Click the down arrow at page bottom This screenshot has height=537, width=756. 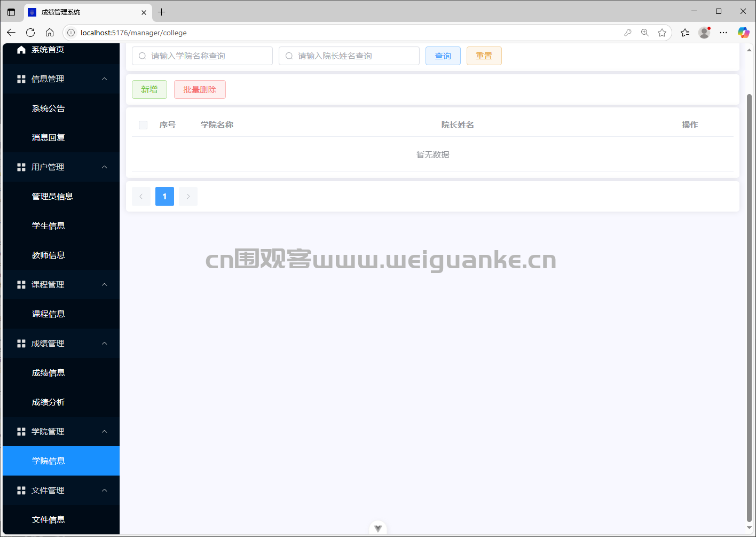378,528
